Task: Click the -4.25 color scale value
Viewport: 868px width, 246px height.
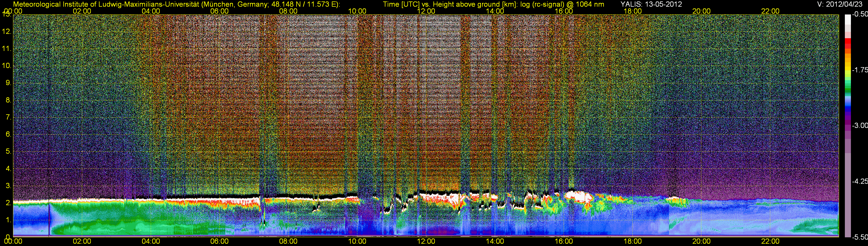Action: [860, 181]
